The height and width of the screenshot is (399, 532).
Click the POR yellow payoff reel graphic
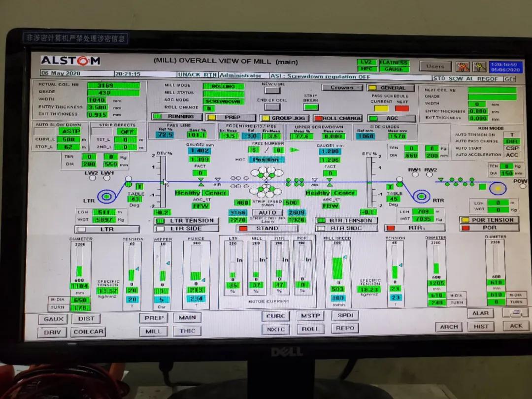point(498,188)
